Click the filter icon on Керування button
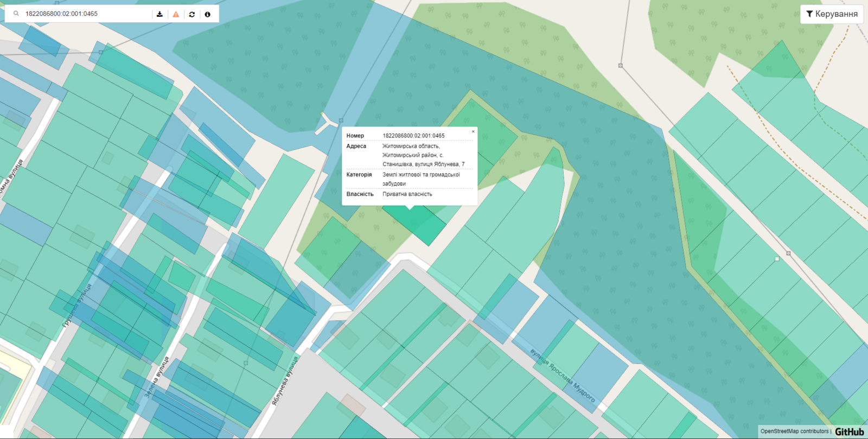 click(809, 14)
